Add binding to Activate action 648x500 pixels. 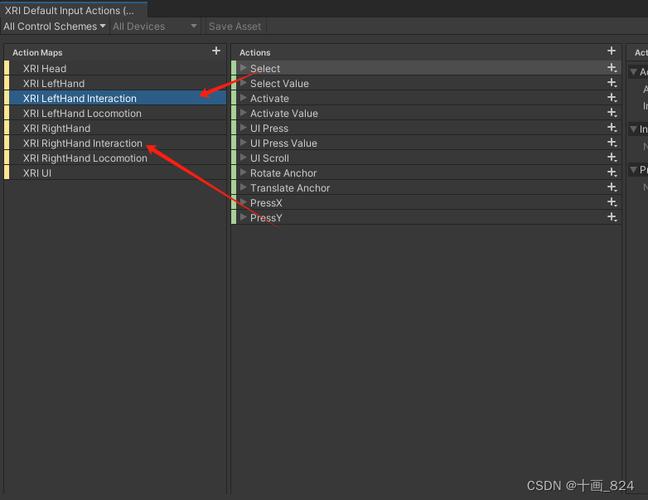click(x=612, y=98)
